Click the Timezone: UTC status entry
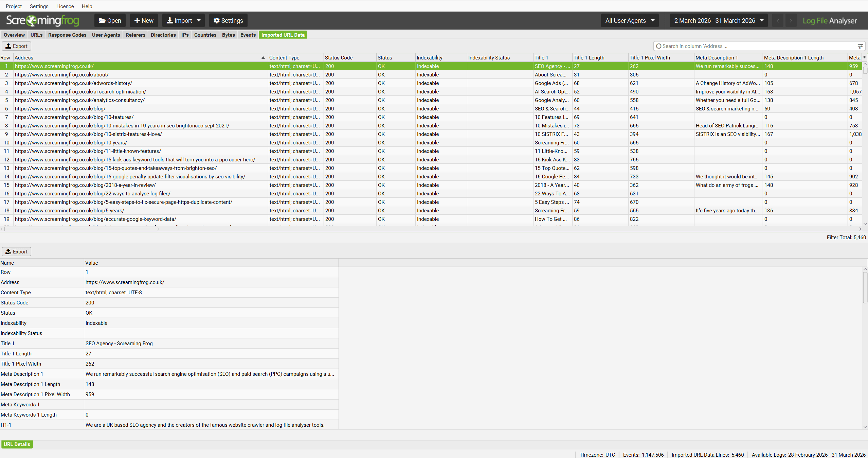This screenshot has width=868, height=458. pyautogui.click(x=597, y=455)
